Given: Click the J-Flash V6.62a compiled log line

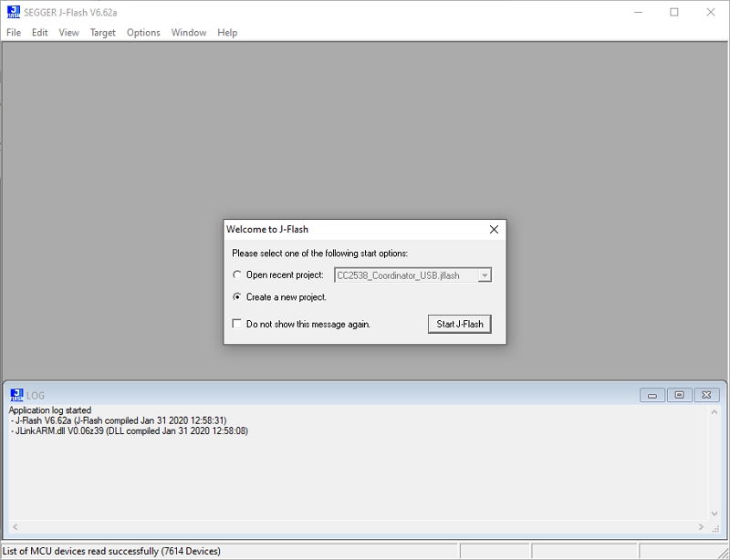Looking at the screenshot, I should point(119,420).
